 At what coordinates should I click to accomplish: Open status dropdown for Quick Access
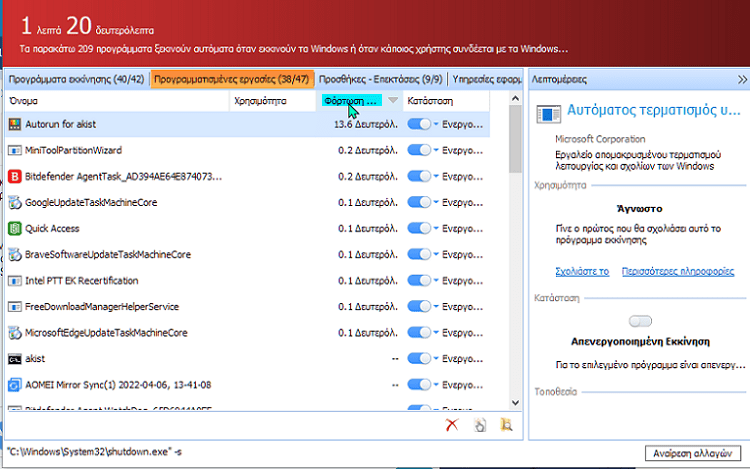tap(436, 229)
